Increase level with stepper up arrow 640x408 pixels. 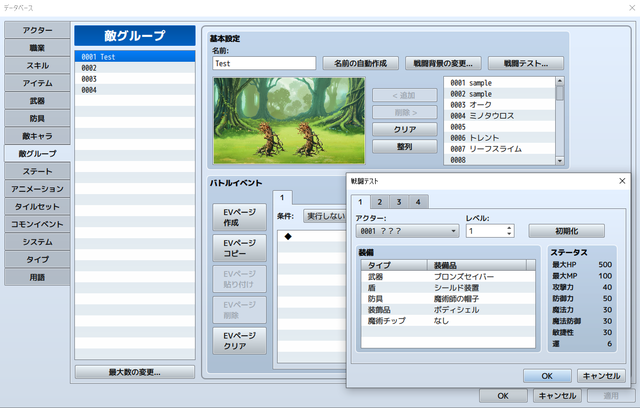click(x=509, y=228)
